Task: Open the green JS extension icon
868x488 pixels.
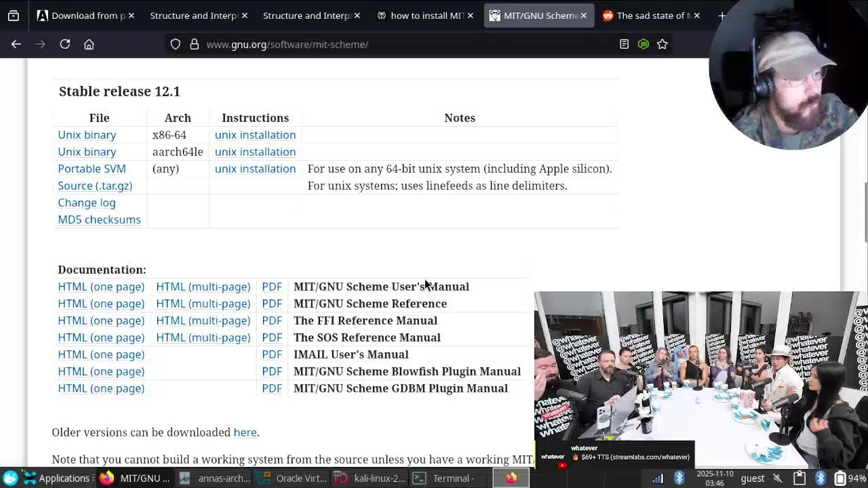Action: pyautogui.click(x=643, y=44)
